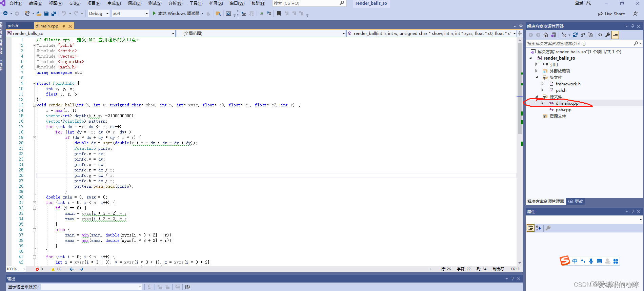
Task: Open the 文件(F) menu
Action: (16, 3)
